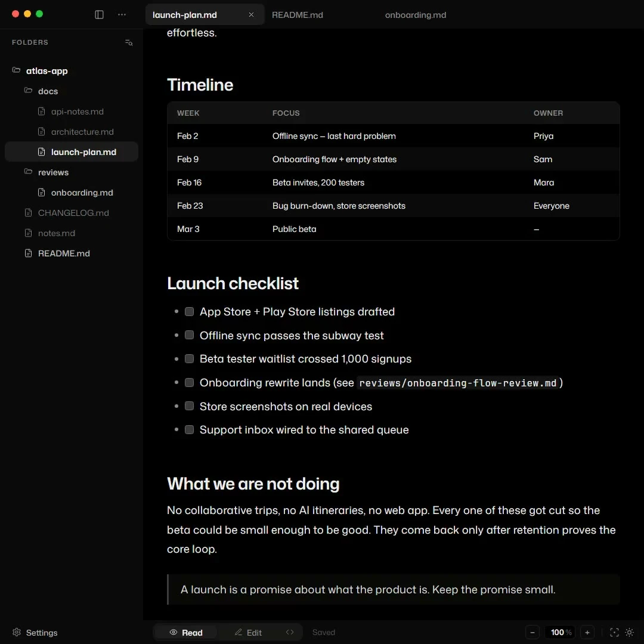Check Store screenshots on real devices
644x644 pixels.
tap(190, 406)
